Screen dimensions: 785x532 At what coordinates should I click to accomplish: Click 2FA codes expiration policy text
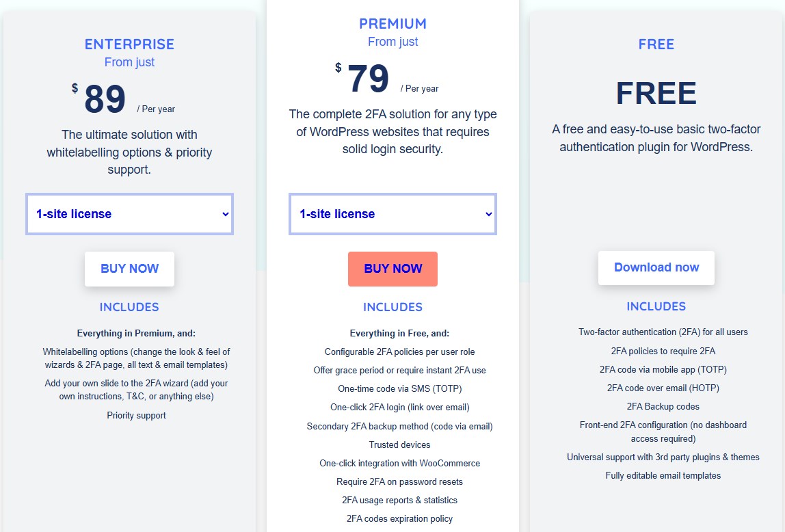click(x=399, y=518)
